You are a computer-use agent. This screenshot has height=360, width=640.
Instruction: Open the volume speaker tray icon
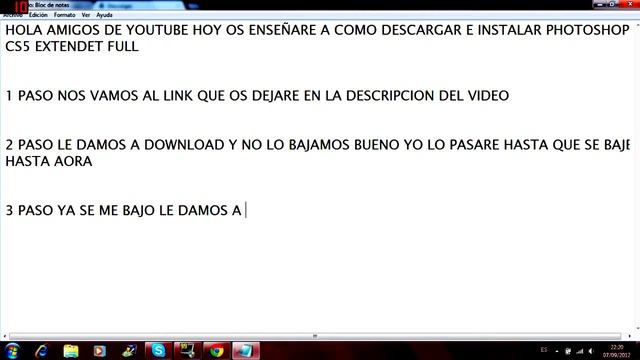[x=591, y=351]
